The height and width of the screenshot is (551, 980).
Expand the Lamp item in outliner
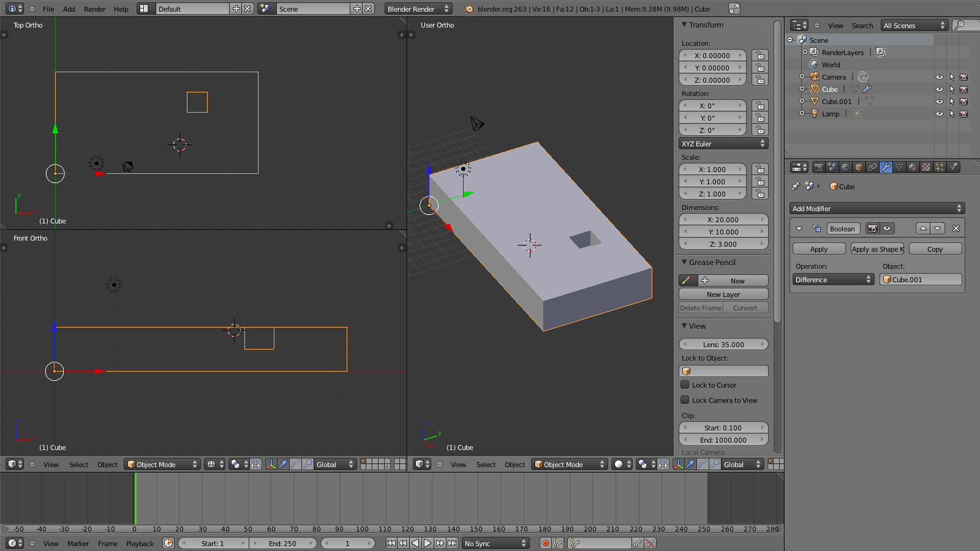point(802,113)
